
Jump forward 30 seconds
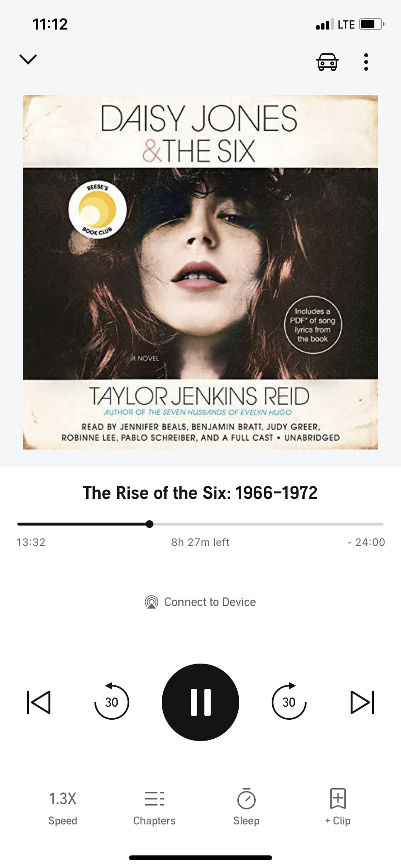coord(289,701)
